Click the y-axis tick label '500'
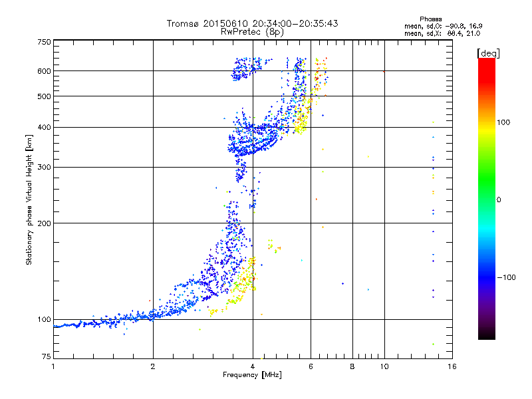 click(x=44, y=96)
